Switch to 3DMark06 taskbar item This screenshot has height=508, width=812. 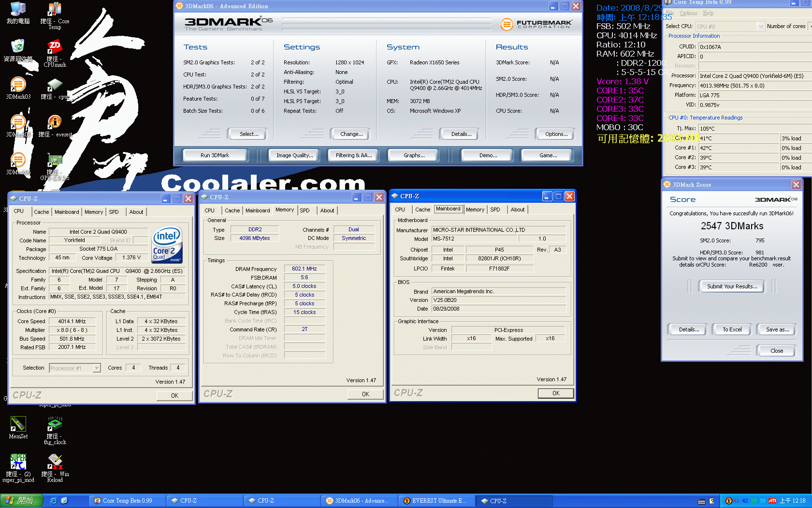[x=359, y=501]
